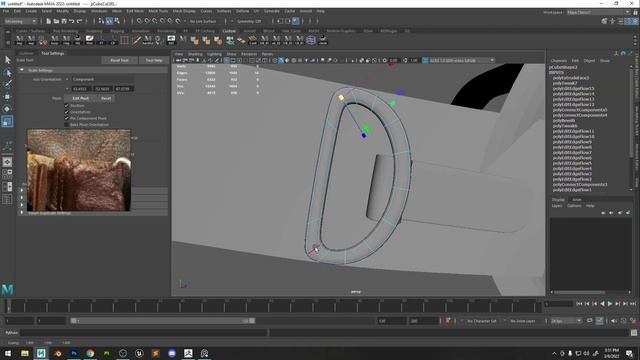Click the Redo arrow icon

(80, 21)
